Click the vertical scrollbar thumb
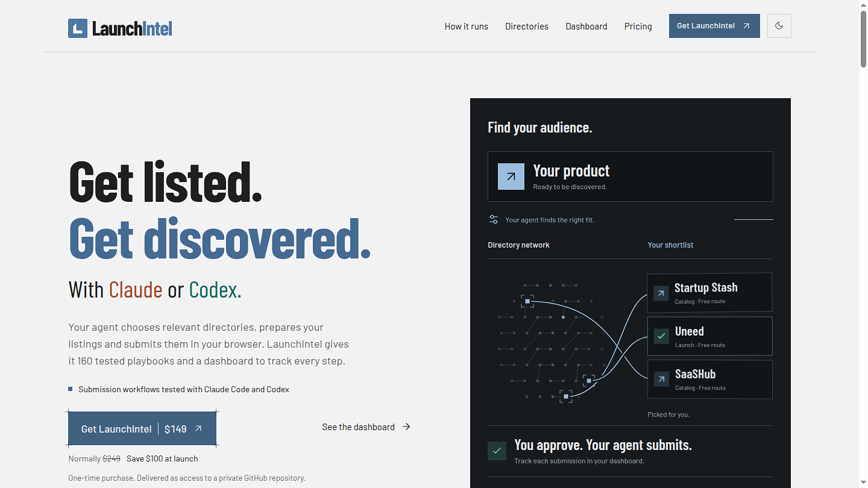This screenshot has height=488, width=868. point(863,38)
